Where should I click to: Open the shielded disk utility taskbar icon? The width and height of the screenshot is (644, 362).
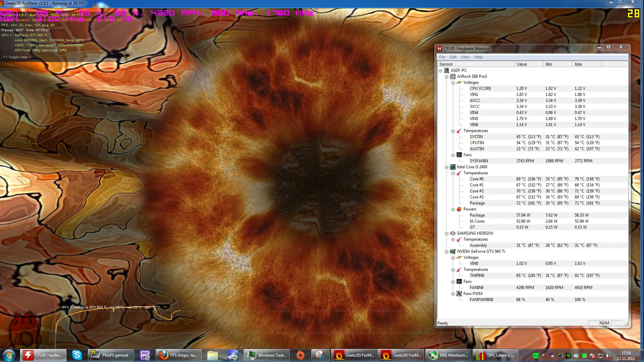[232, 355]
